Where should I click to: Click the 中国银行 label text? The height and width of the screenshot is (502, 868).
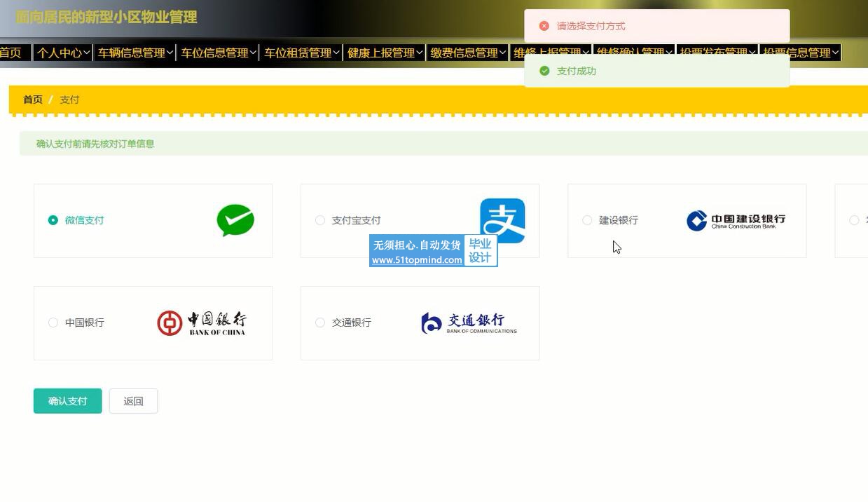[x=84, y=323]
